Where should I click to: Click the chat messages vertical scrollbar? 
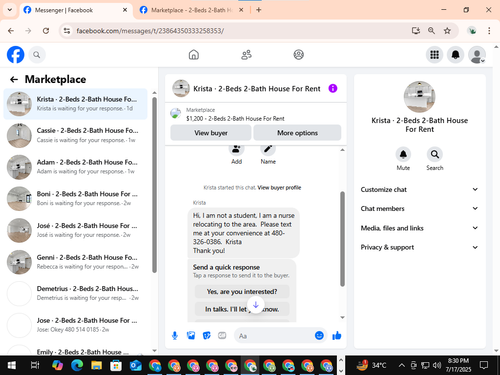click(x=342, y=239)
